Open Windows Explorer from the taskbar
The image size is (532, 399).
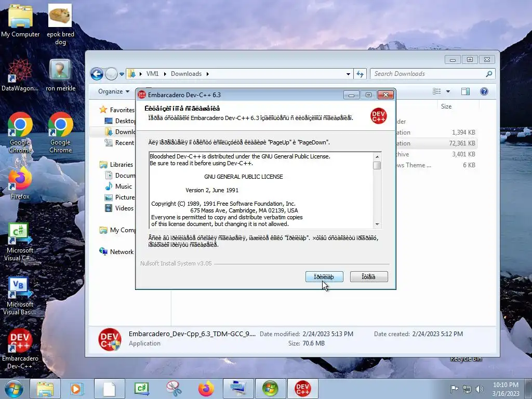45,389
